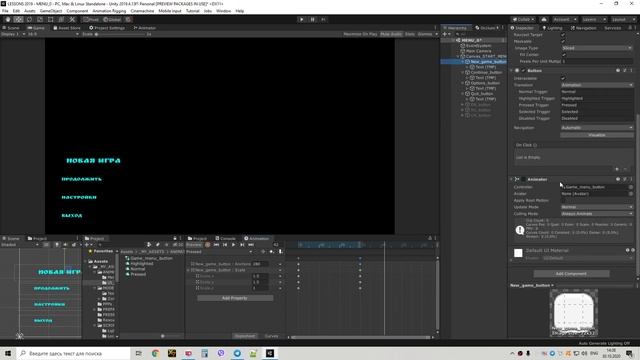Toggle the Interactable checkbox
This screenshot has width=640, height=360.
pos(563,78)
